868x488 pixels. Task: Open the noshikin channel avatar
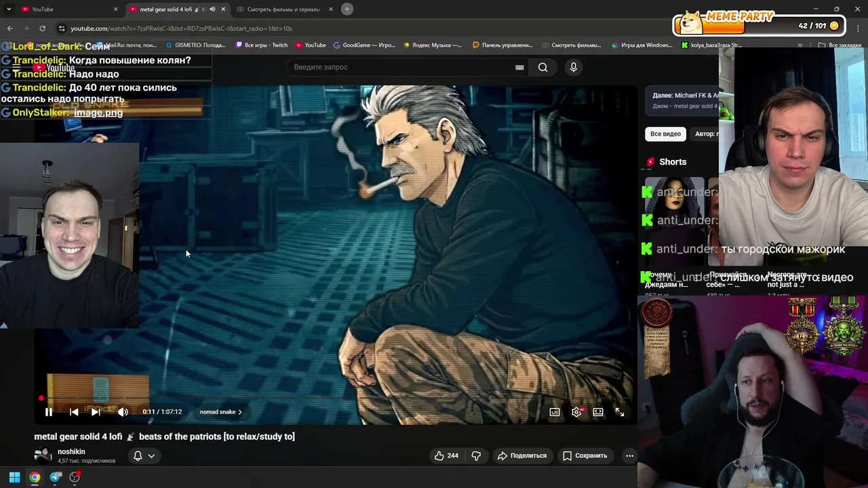click(x=43, y=455)
